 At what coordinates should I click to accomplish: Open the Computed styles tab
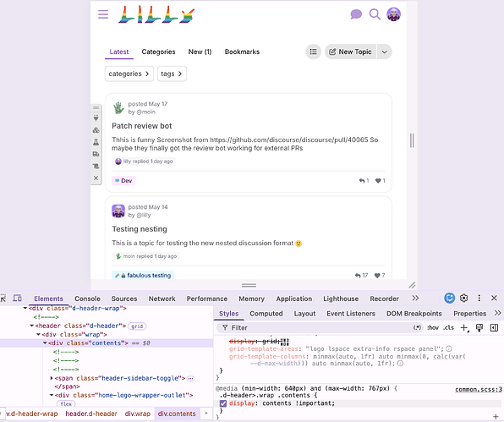click(266, 314)
